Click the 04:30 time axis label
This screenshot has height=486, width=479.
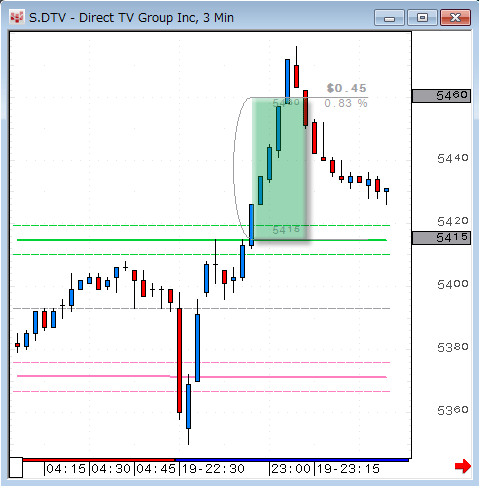(x=111, y=469)
